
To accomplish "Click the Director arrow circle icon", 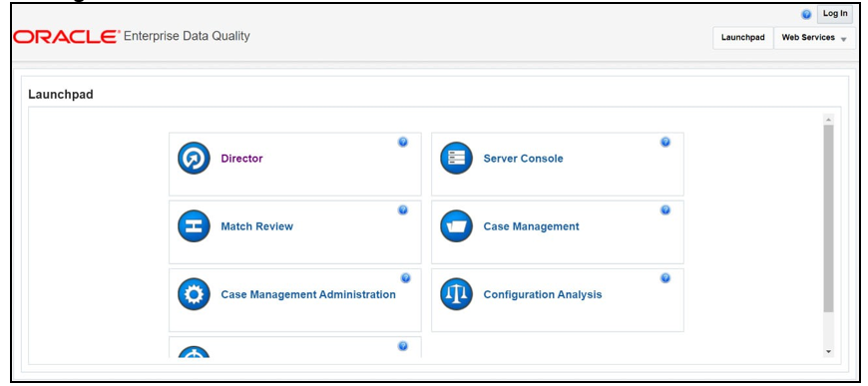I will [x=194, y=159].
